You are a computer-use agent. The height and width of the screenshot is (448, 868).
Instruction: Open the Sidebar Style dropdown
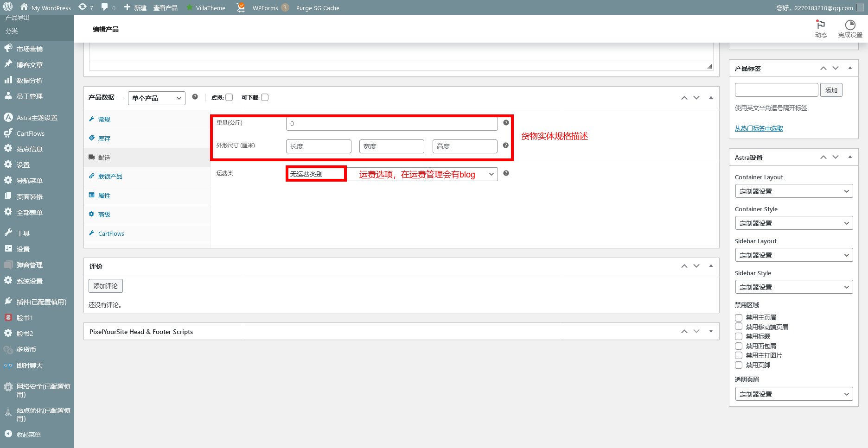794,287
